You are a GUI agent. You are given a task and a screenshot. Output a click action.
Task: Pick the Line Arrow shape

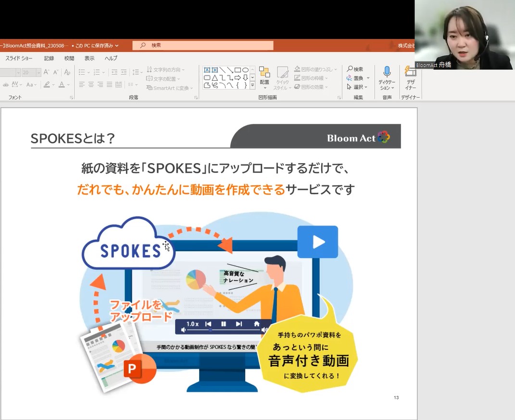230,70
